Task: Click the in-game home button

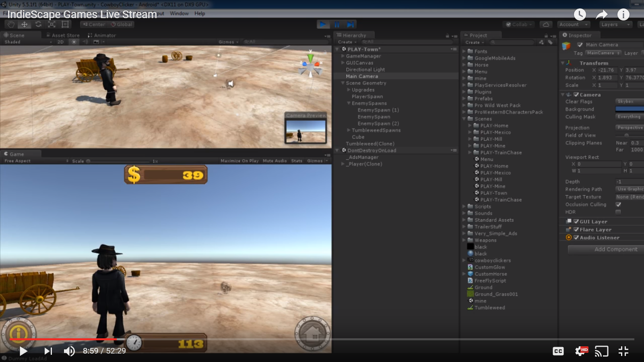Action: click(313, 333)
